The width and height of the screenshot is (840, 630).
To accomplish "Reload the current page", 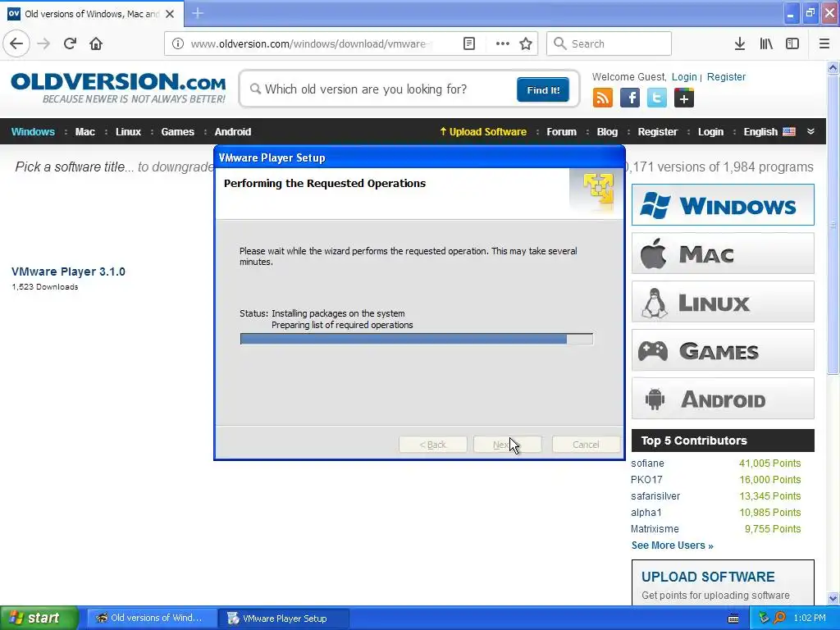I will [x=70, y=43].
